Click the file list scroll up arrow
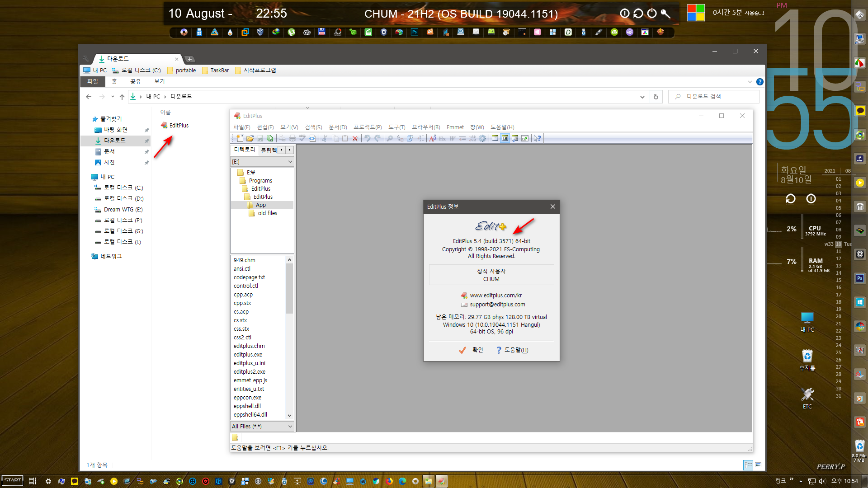Image resolution: width=868 pixels, height=488 pixels. (289, 260)
